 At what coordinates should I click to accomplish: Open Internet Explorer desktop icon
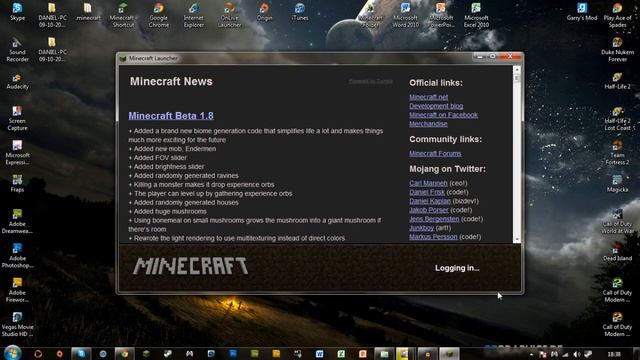pyautogui.click(x=194, y=15)
